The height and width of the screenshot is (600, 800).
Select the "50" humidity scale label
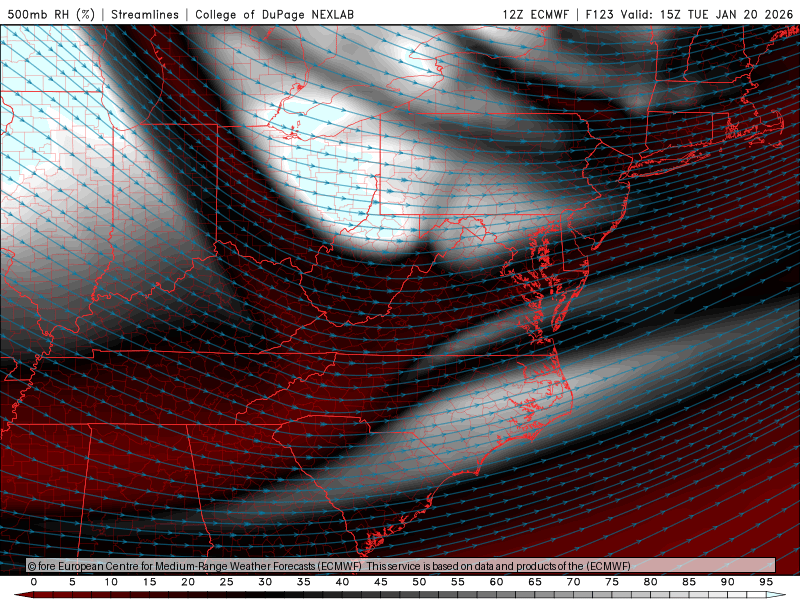pyautogui.click(x=419, y=582)
